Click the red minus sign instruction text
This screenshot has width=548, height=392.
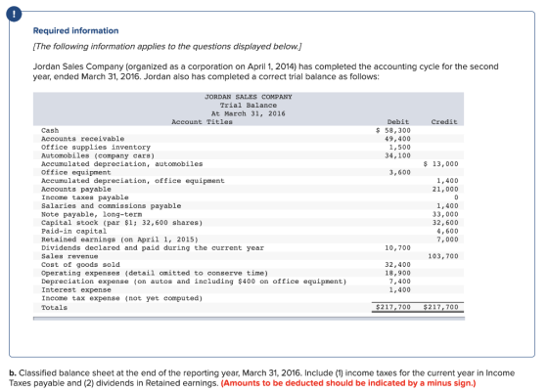pos(348,383)
